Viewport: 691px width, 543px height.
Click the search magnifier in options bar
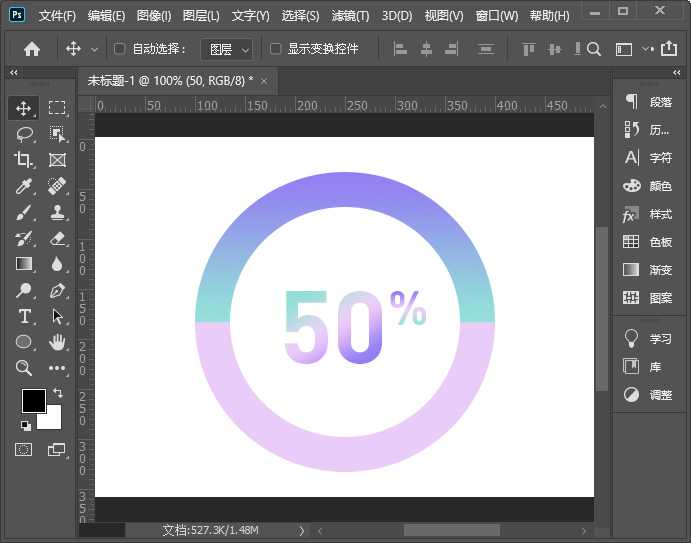594,49
